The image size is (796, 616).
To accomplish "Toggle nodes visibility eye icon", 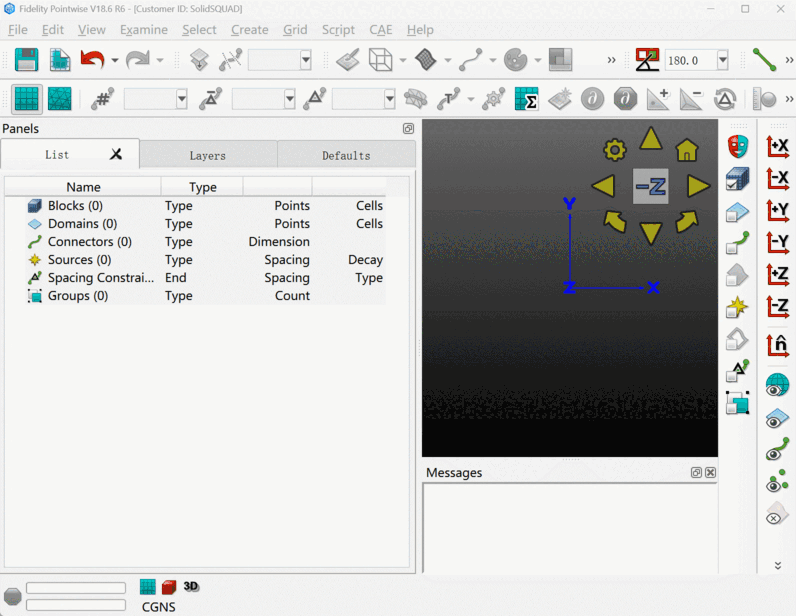I will (x=778, y=481).
